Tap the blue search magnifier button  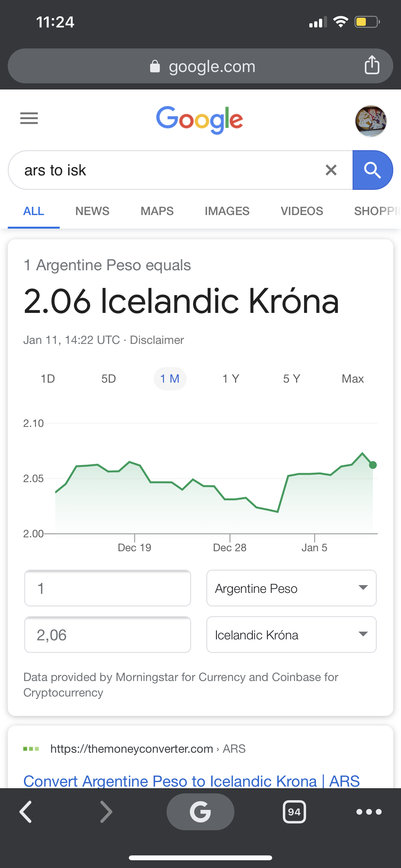pos(372,170)
